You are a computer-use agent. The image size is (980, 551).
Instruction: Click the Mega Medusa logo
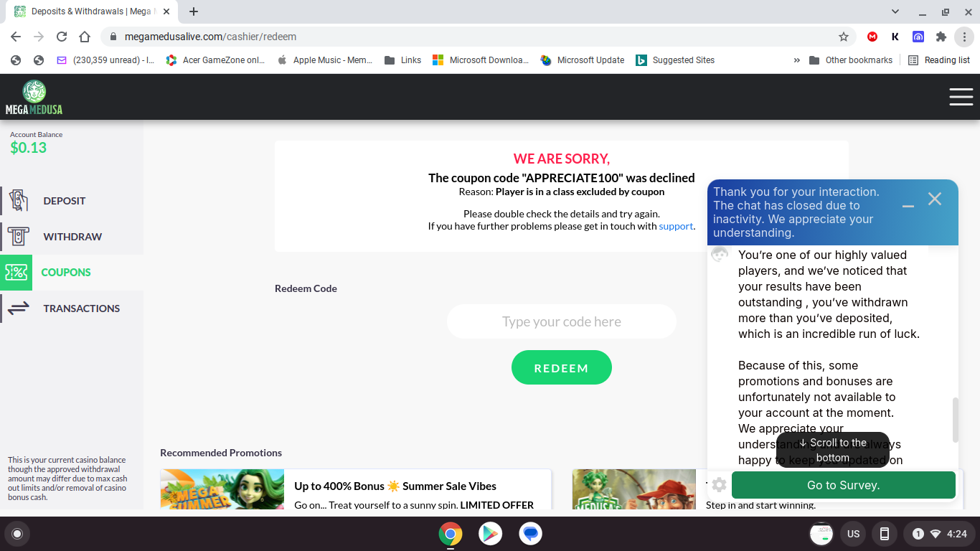click(x=34, y=98)
